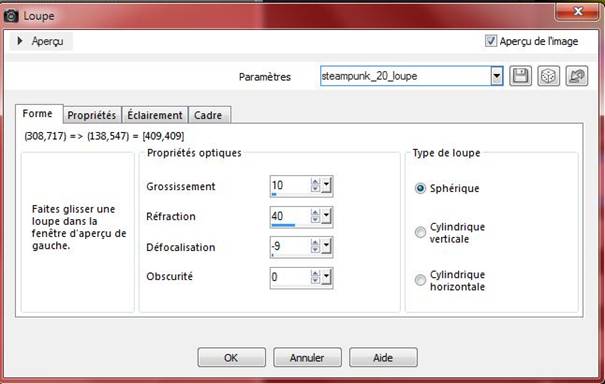The width and height of the screenshot is (605, 384).
Task: Switch to the Propriétés tab
Action: coord(92,115)
